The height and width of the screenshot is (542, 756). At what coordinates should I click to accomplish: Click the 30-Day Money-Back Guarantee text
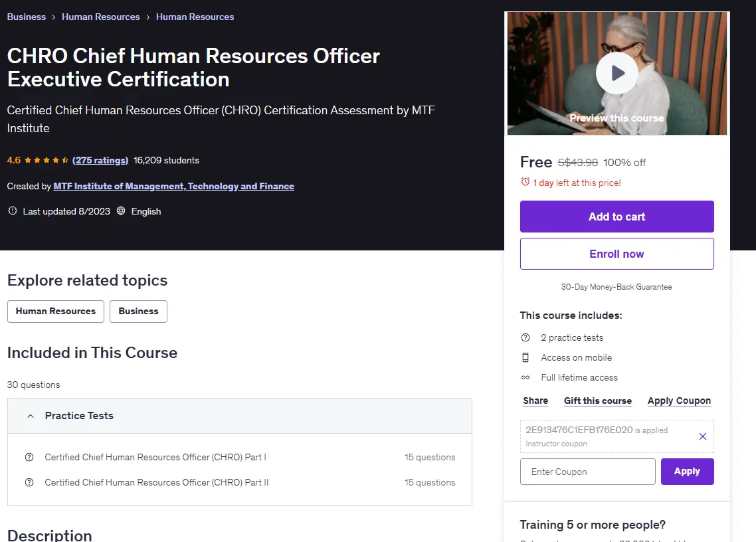tap(616, 287)
